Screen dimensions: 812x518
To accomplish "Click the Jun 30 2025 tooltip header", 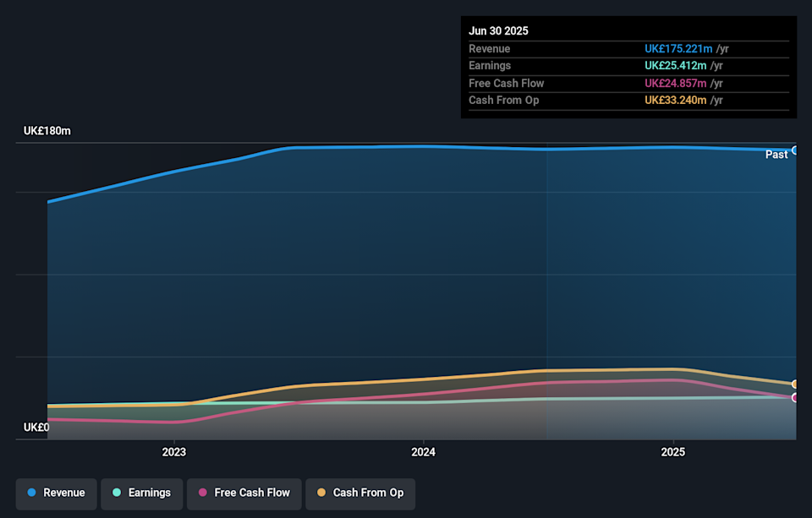I will point(498,30).
